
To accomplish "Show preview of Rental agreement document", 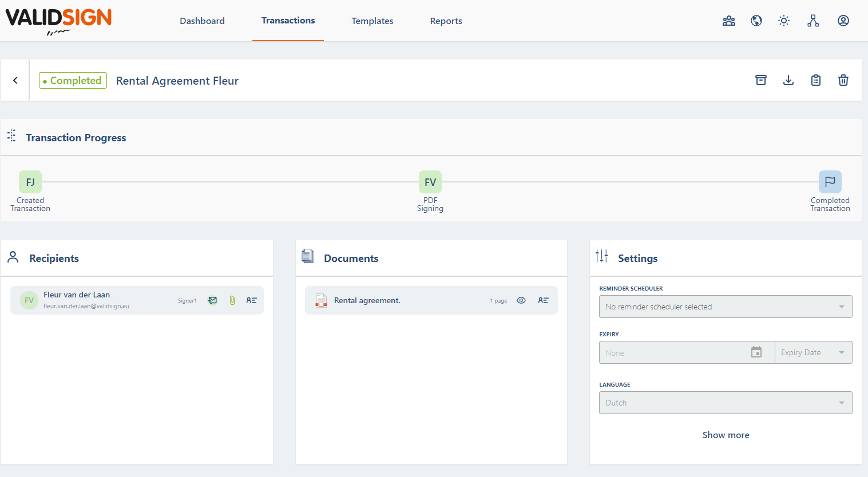I will (x=521, y=300).
